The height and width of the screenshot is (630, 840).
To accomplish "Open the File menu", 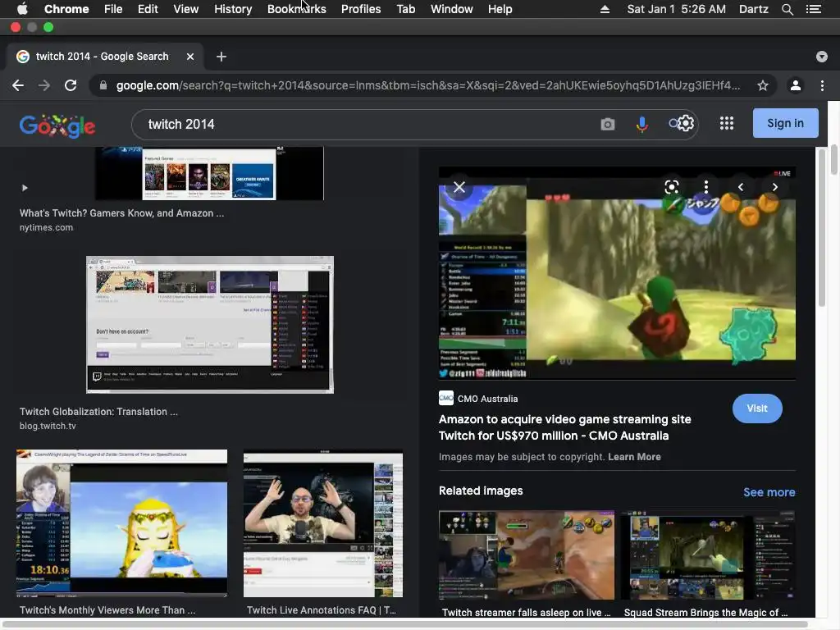I will (x=113, y=9).
